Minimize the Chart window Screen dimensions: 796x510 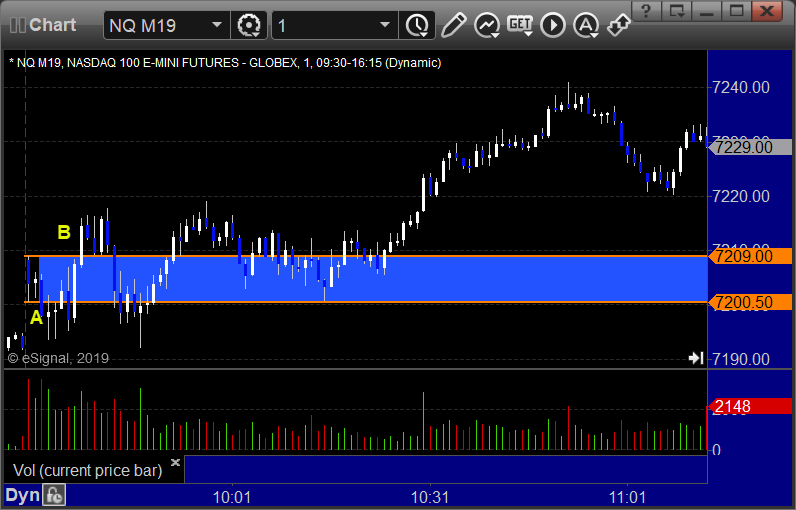(707, 11)
